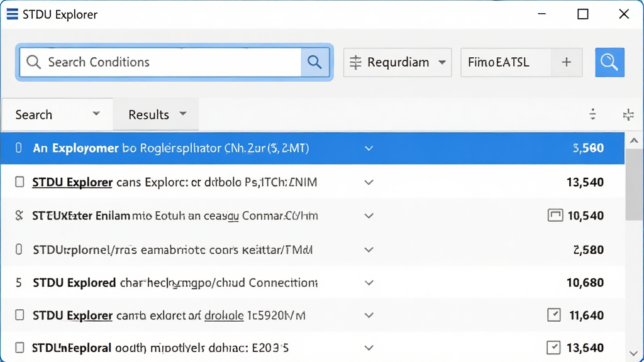Tick the checkbox on the 13,540 row
The image size is (644, 362).
click(19, 182)
